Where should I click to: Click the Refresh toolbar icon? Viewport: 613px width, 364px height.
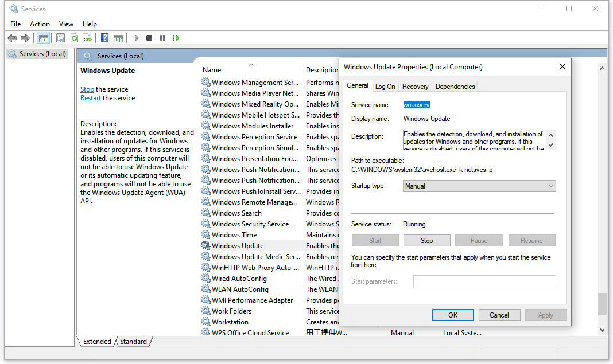(74, 38)
